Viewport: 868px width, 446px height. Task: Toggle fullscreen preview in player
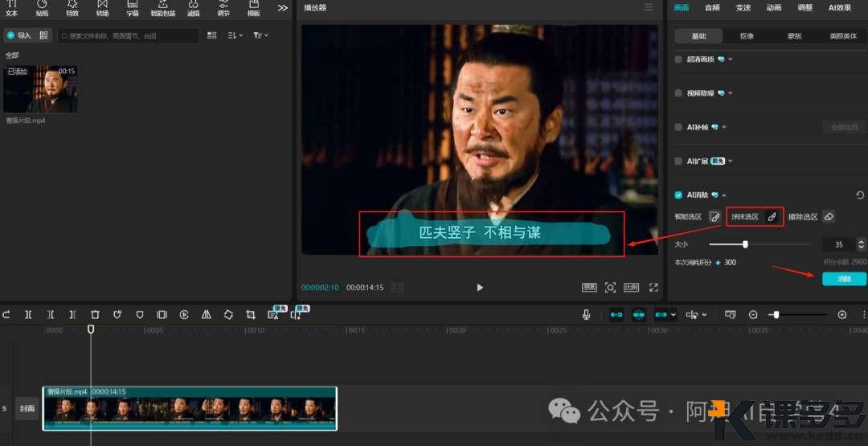point(653,288)
